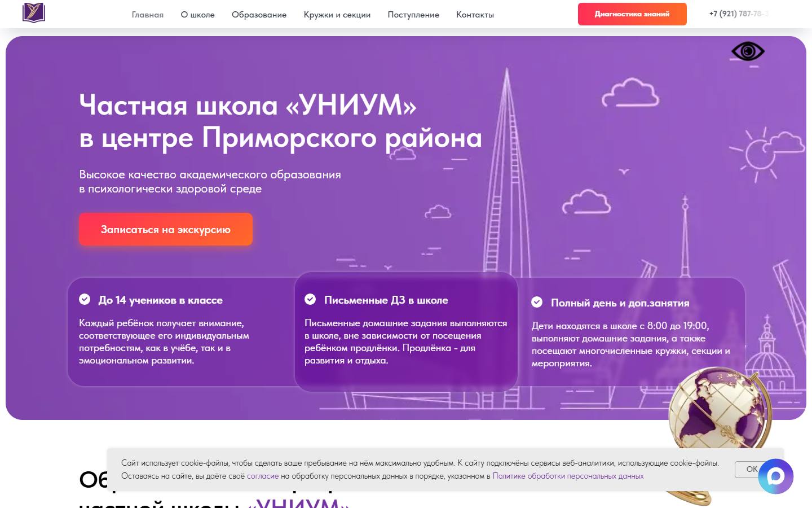Call the +7 (921) phone number
The image size is (812, 508).
click(x=739, y=14)
